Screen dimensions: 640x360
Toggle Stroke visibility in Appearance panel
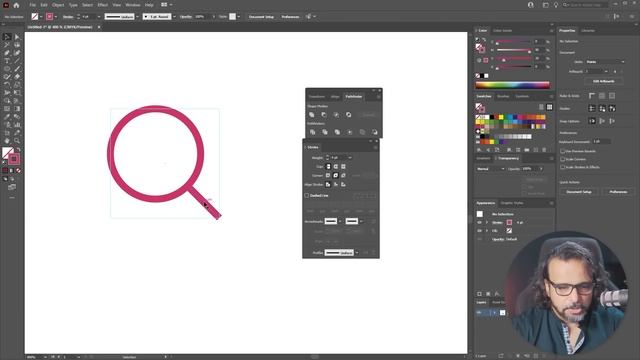pyautogui.click(x=479, y=222)
